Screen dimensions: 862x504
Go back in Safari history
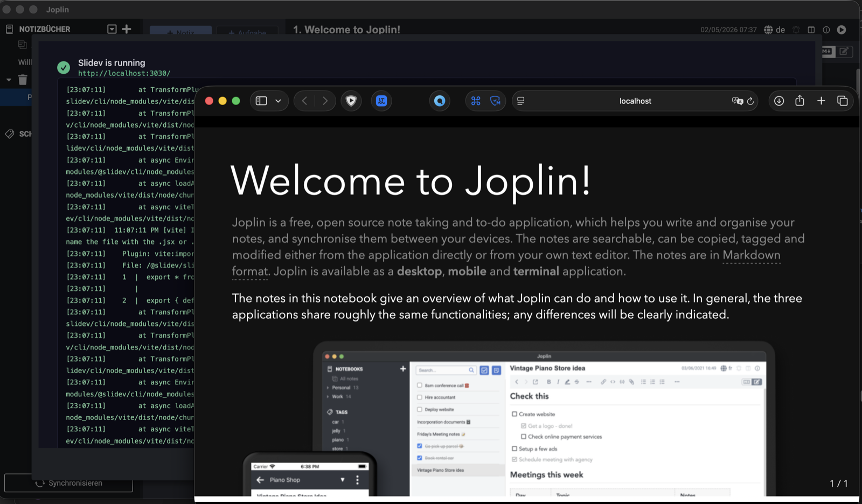point(305,101)
